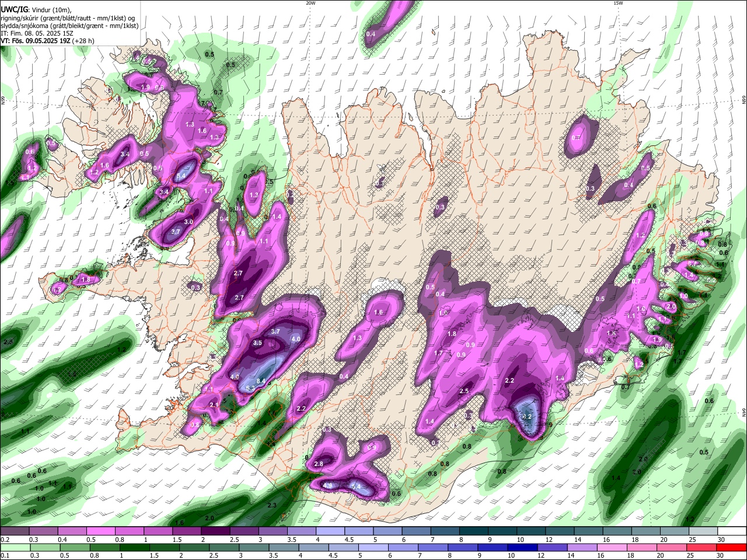Click the deep blue 10 mm rain swatch

[521, 548]
